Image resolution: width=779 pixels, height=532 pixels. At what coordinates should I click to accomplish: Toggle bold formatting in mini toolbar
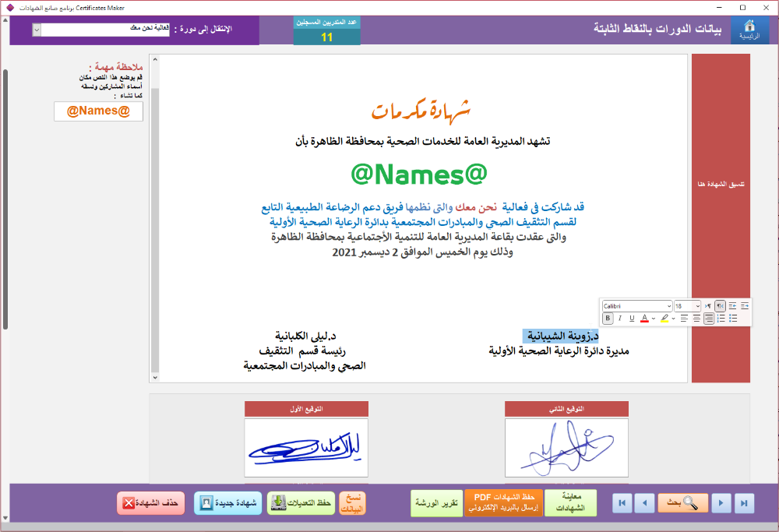(608, 319)
